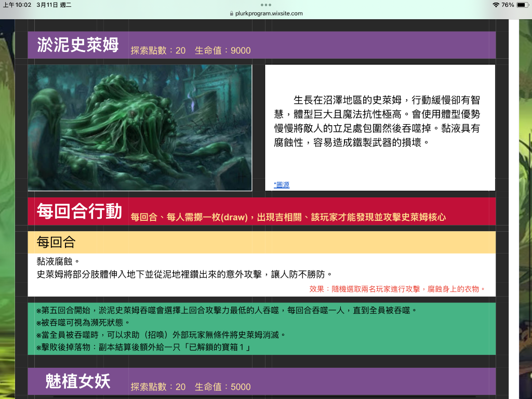
Task: Tap the slime's 探索點數：20 text
Action: tap(158, 50)
